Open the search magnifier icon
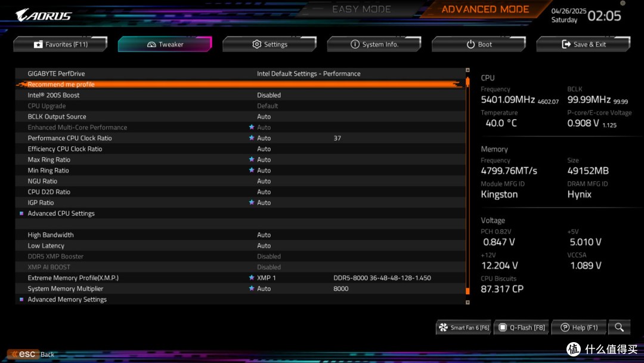The image size is (644, 363). [619, 327]
